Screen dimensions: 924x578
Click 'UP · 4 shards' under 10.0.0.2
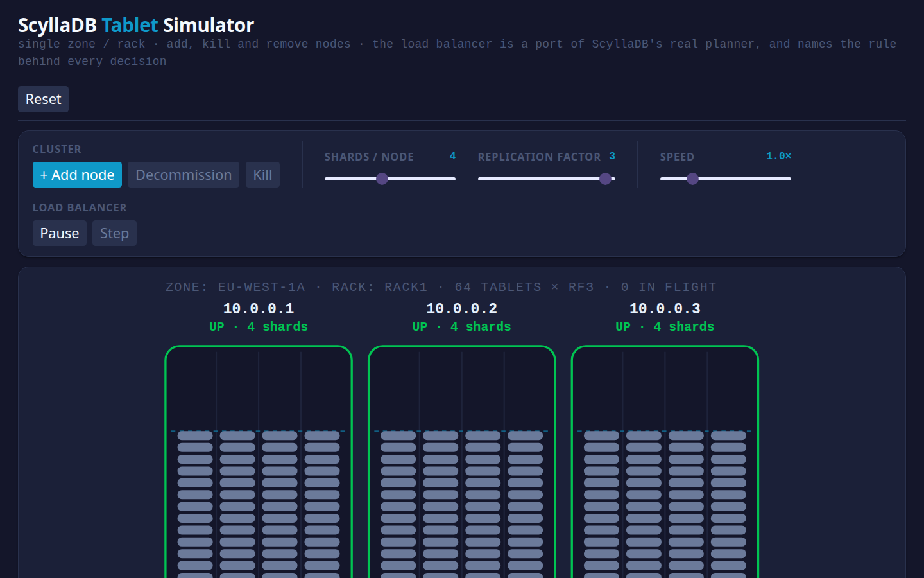point(462,327)
